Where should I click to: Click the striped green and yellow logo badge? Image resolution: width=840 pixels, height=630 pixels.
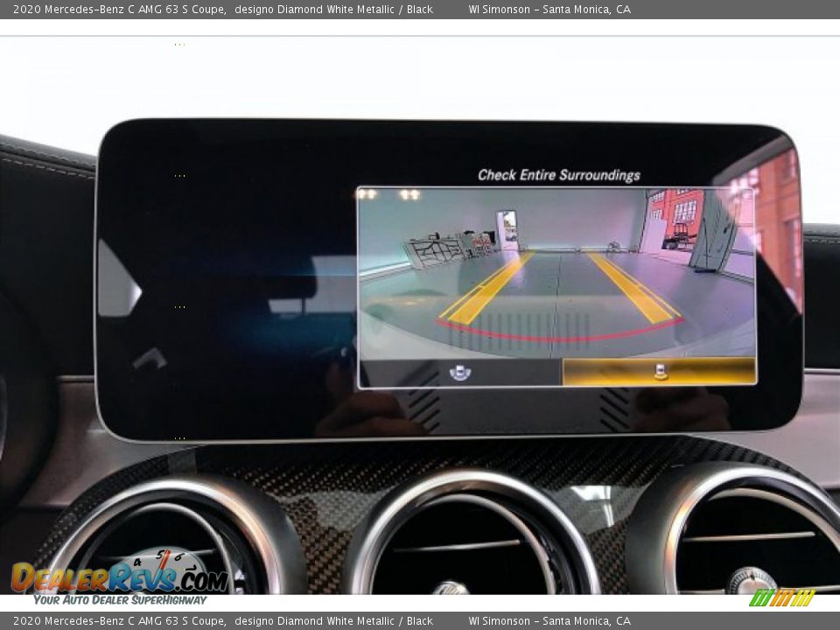click(x=781, y=598)
